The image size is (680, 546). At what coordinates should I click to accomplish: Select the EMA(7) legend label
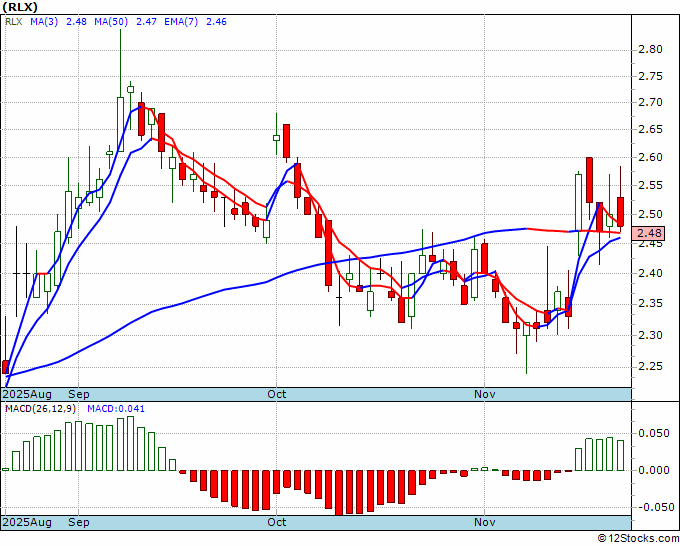pyautogui.click(x=181, y=22)
